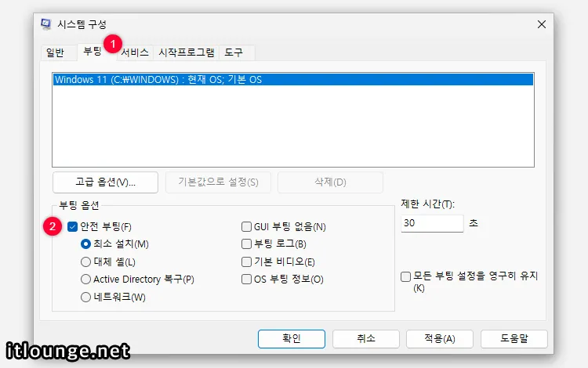This screenshot has width=588, height=368.
Task: Check the 부팅 로그(B) option
Action: 246,244
